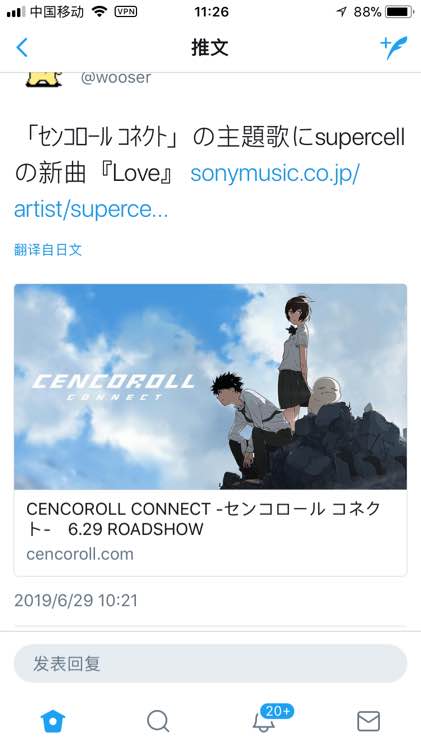Open the compose new tweet feather icon

coord(394,48)
